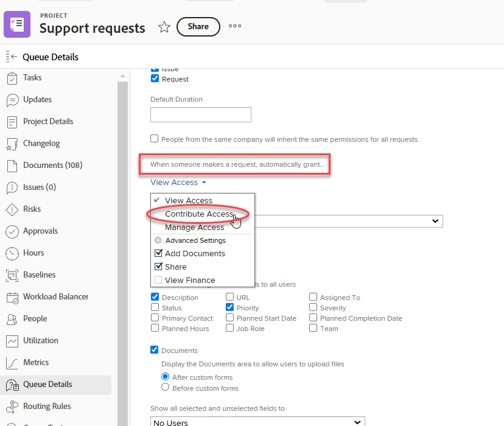Screen dimensions: 504x426
Task: Click the sidebar scroll up arrow
Action: click(x=122, y=76)
